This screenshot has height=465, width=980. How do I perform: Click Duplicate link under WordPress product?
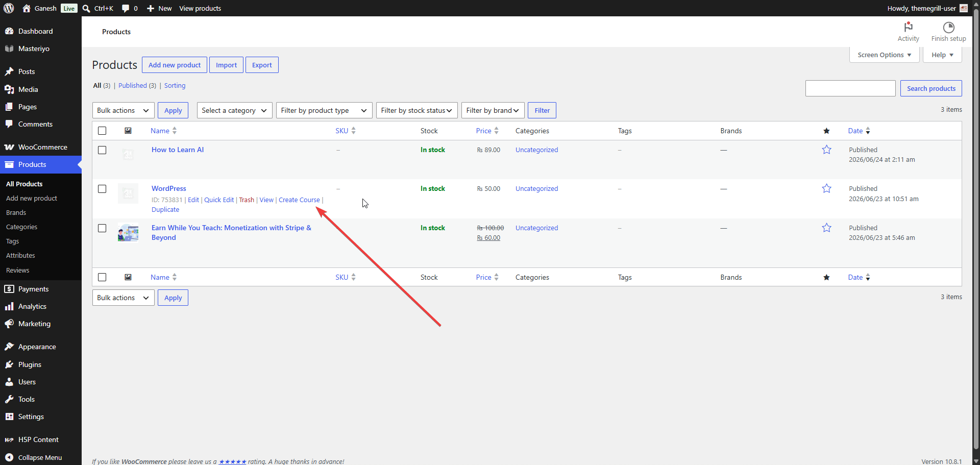click(x=165, y=209)
